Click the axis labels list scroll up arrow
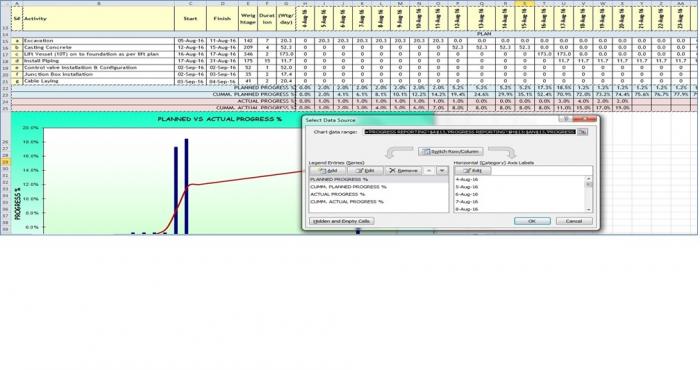Image resolution: width=700 pixels, height=370 pixels. [x=589, y=179]
